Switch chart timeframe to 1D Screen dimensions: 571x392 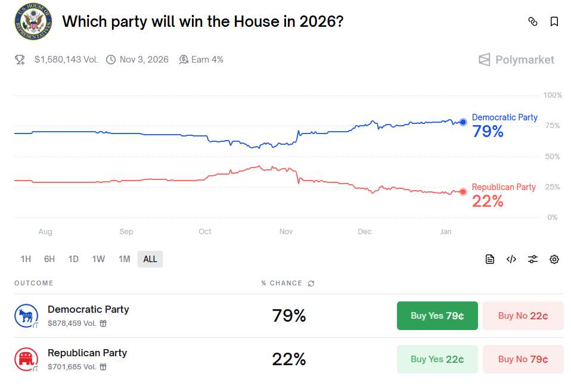point(73,259)
